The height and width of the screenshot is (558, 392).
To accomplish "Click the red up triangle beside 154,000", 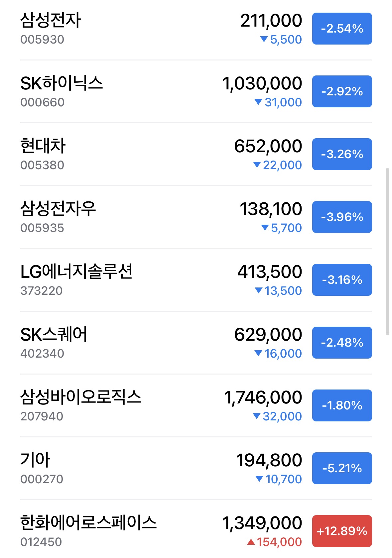I will [x=251, y=542].
